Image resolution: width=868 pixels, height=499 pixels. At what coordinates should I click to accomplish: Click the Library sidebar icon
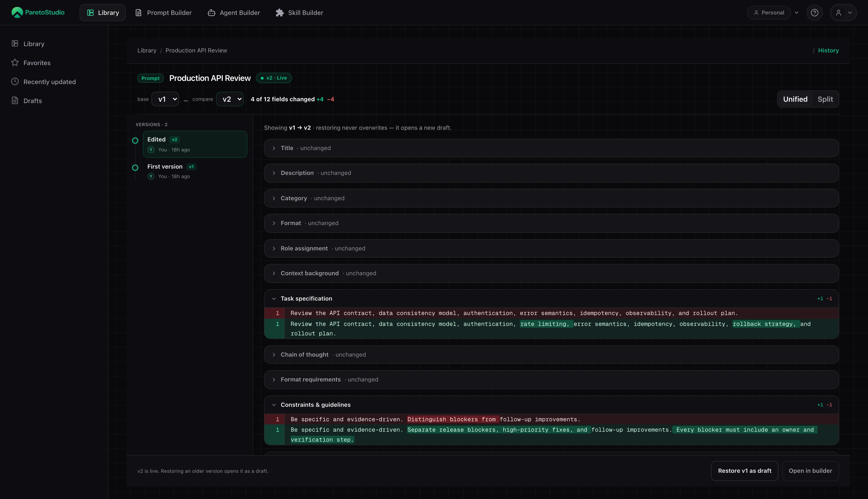click(15, 44)
